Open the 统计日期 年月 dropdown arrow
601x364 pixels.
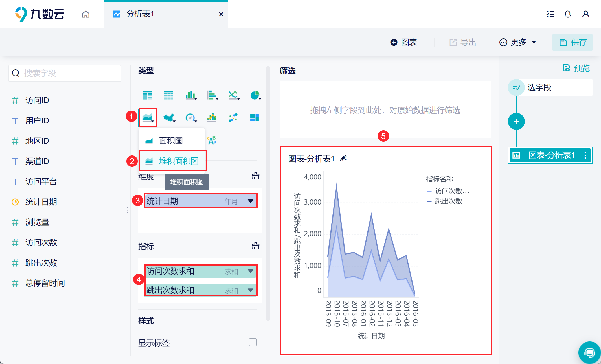pos(250,201)
